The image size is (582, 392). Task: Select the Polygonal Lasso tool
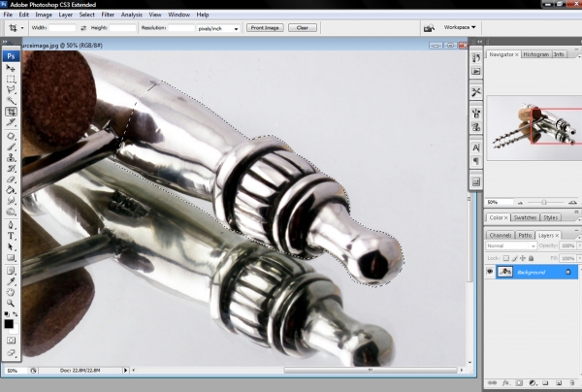(11, 90)
